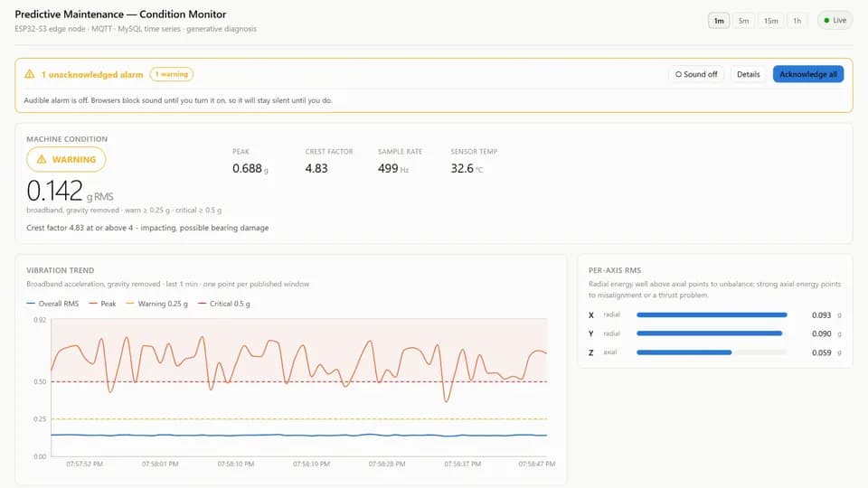Click the triangle icon inside WARNING badge
868x488 pixels.
point(41,159)
